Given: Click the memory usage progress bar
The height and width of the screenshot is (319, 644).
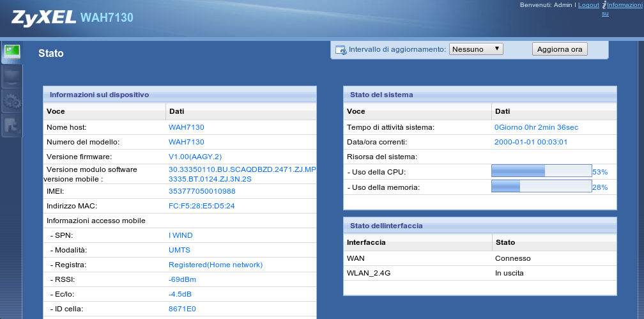Looking at the screenshot, I should pyautogui.click(x=541, y=186).
